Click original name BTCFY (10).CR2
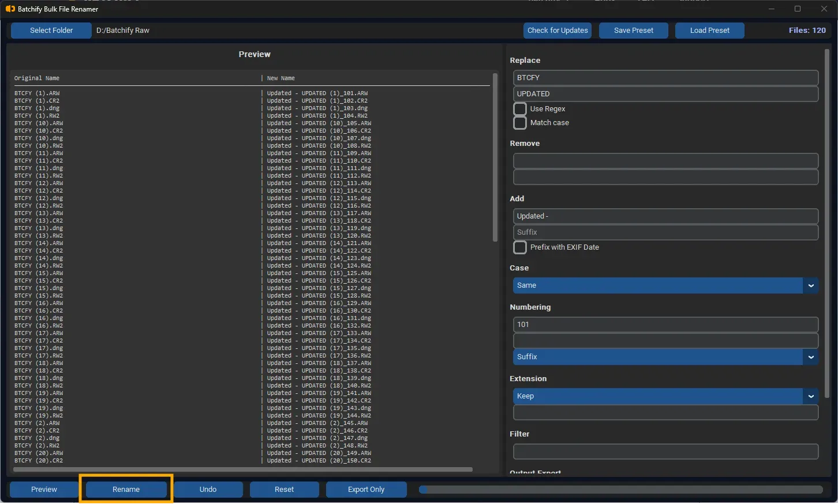 coord(39,131)
